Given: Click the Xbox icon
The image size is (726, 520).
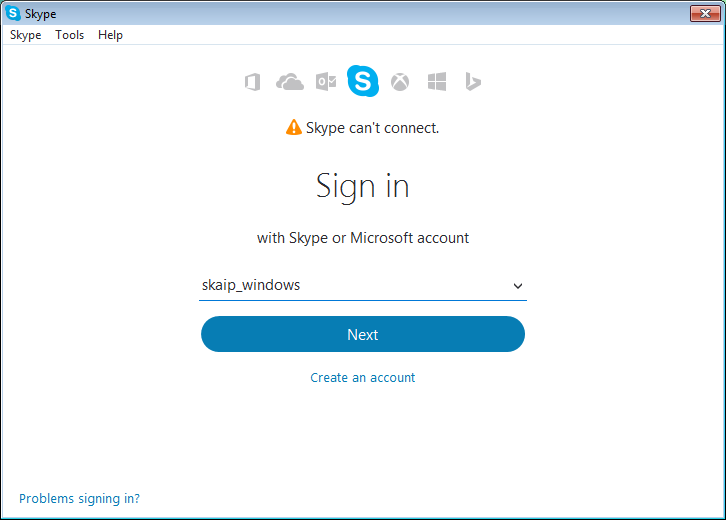Looking at the screenshot, I should (x=400, y=82).
